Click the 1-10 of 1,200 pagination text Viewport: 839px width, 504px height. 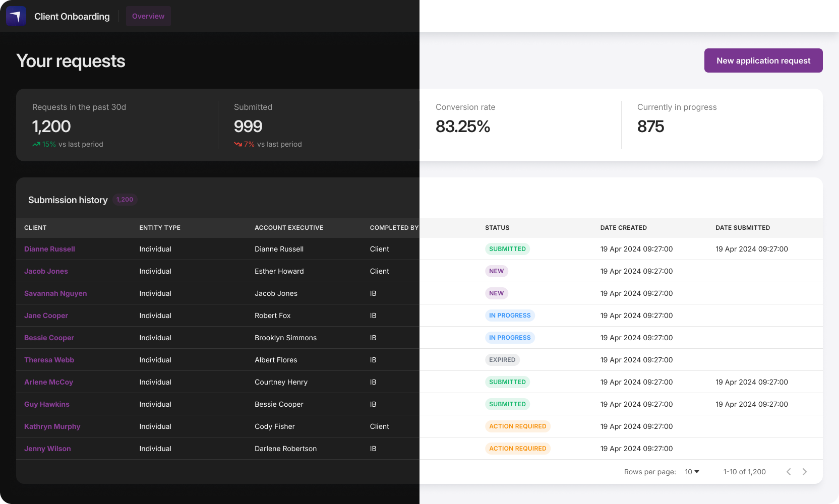745,472
